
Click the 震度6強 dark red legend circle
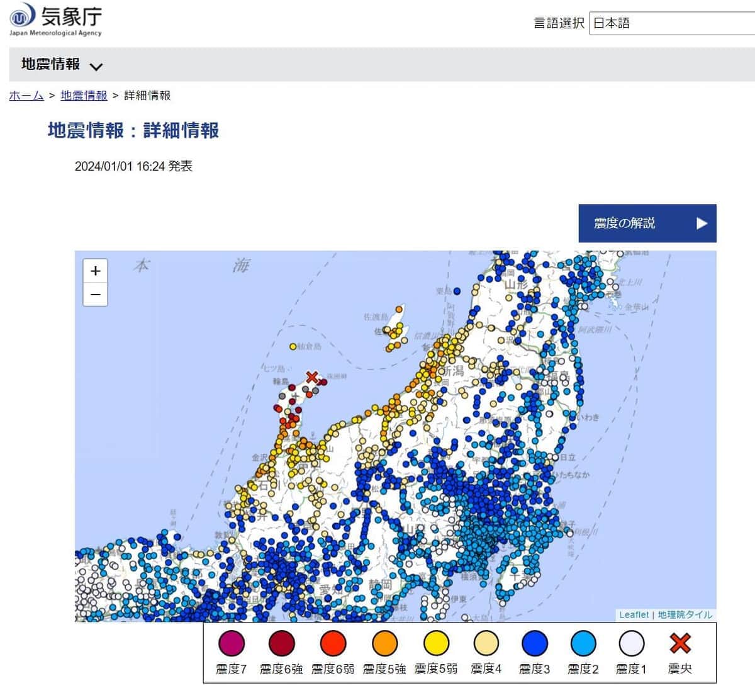[281, 643]
